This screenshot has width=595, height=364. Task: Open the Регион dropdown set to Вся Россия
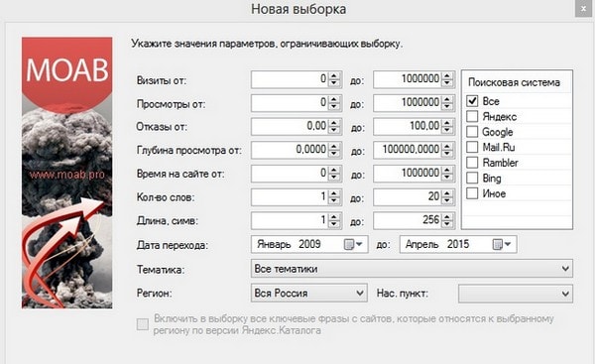coord(308,293)
